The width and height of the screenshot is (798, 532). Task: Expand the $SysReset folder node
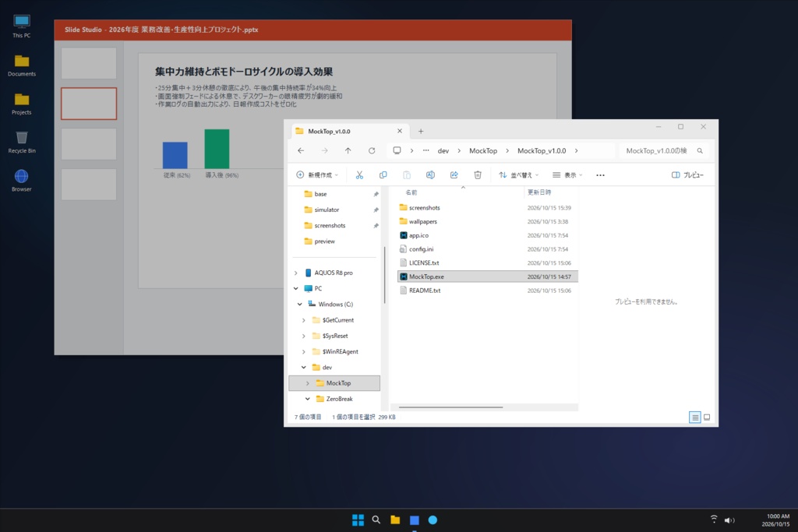304,336
